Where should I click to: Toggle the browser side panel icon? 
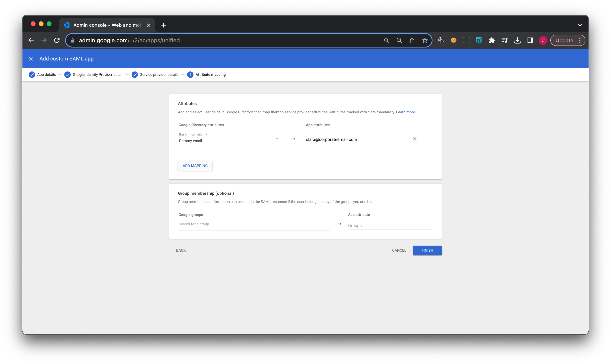pos(530,41)
